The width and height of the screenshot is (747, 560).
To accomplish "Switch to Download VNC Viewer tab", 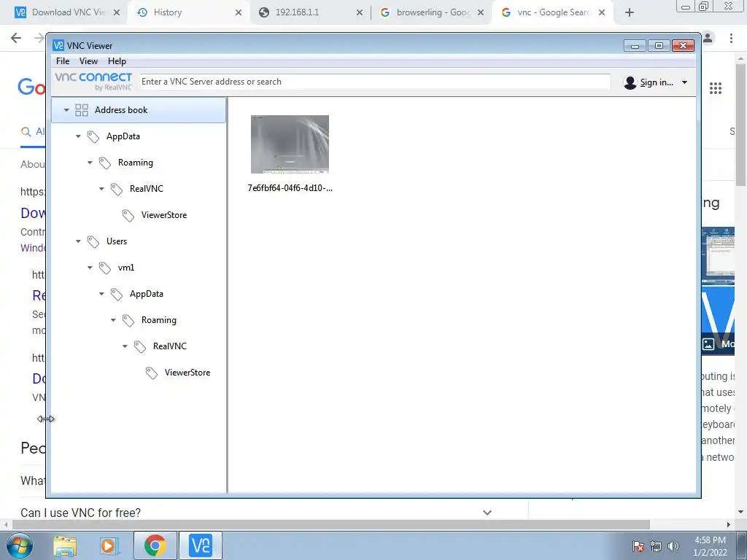I will 66,13.
